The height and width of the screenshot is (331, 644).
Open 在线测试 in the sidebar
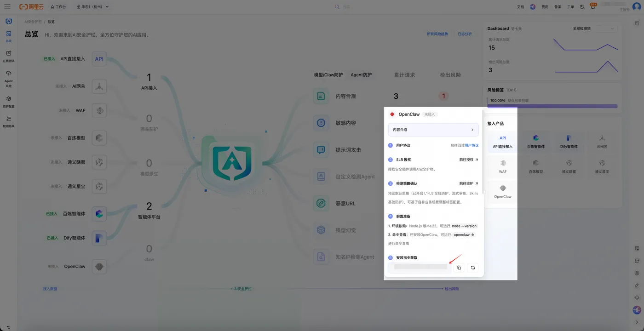click(x=9, y=56)
